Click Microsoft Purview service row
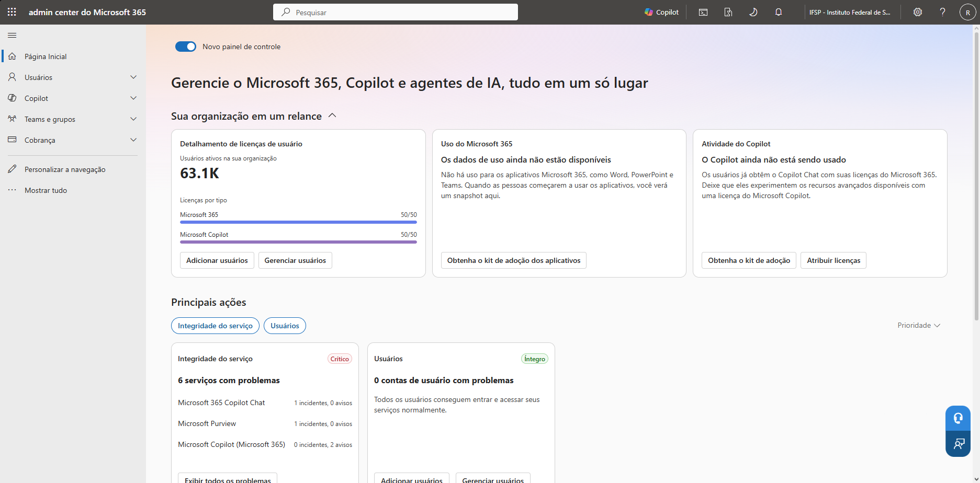The width and height of the screenshot is (980, 483). [x=265, y=423]
